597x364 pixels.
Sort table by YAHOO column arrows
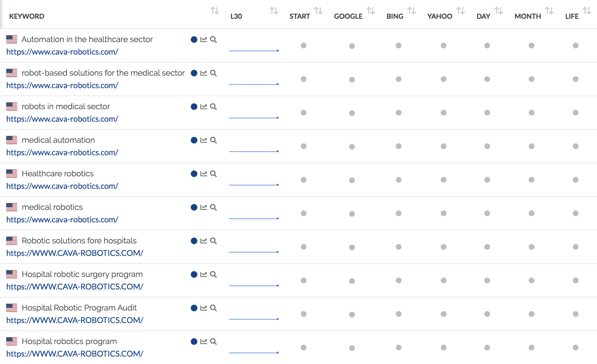pos(460,11)
